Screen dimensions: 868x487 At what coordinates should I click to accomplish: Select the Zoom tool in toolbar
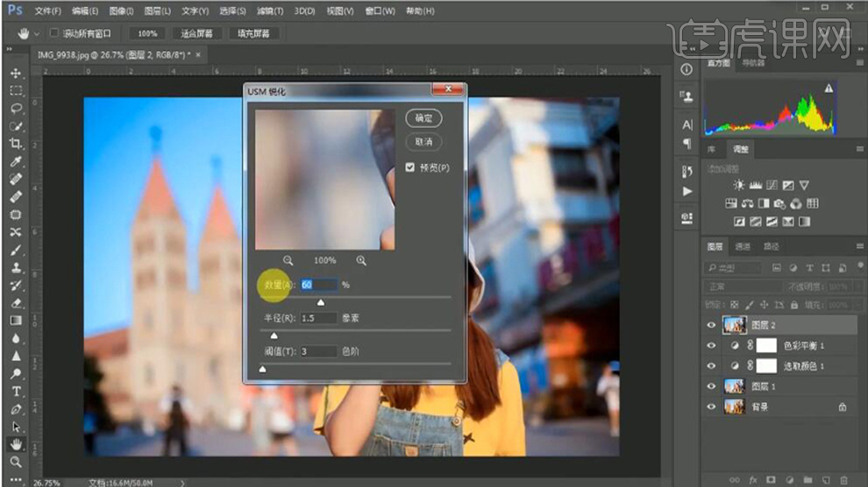coord(16,462)
